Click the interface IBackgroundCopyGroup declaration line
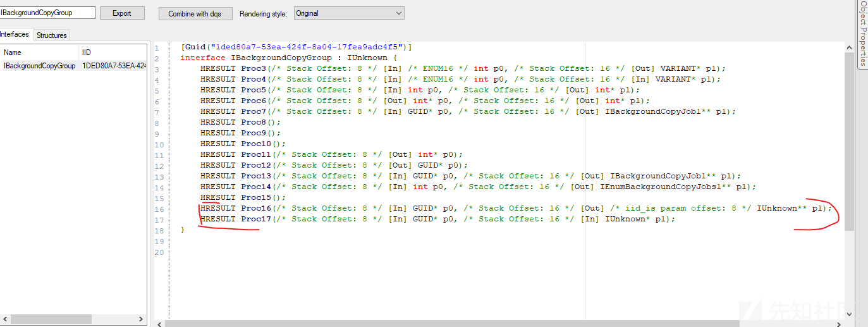 (x=288, y=58)
